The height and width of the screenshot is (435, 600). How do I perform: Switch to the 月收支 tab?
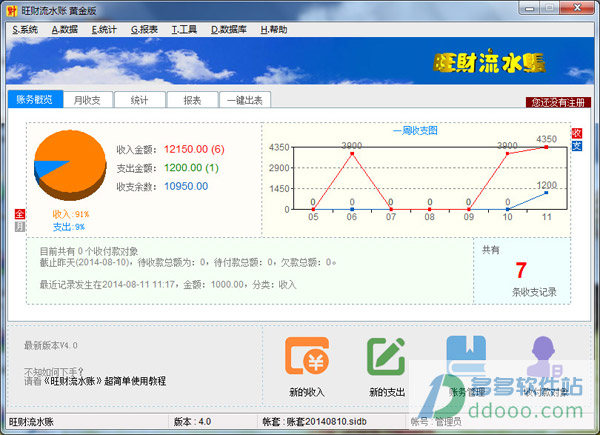click(87, 100)
